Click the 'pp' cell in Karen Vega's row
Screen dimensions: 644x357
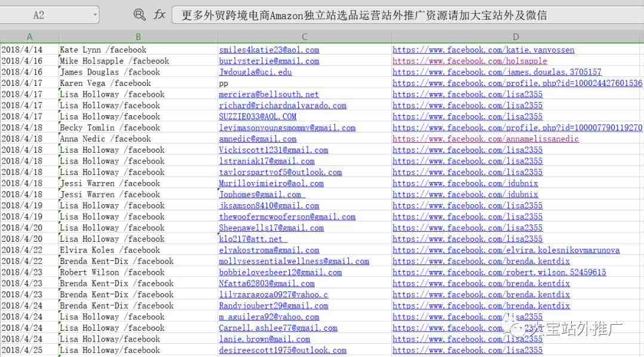[304, 83]
